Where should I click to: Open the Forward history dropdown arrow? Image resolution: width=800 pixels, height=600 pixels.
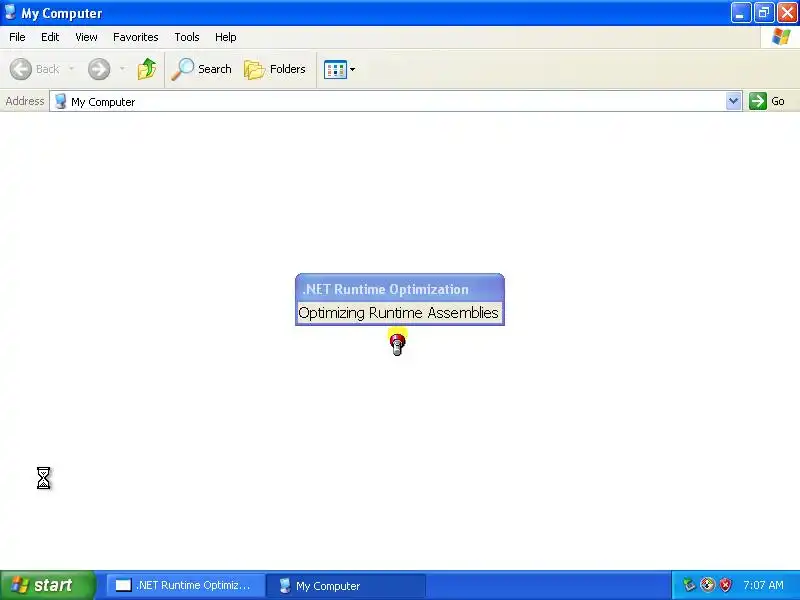click(x=122, y=69)
